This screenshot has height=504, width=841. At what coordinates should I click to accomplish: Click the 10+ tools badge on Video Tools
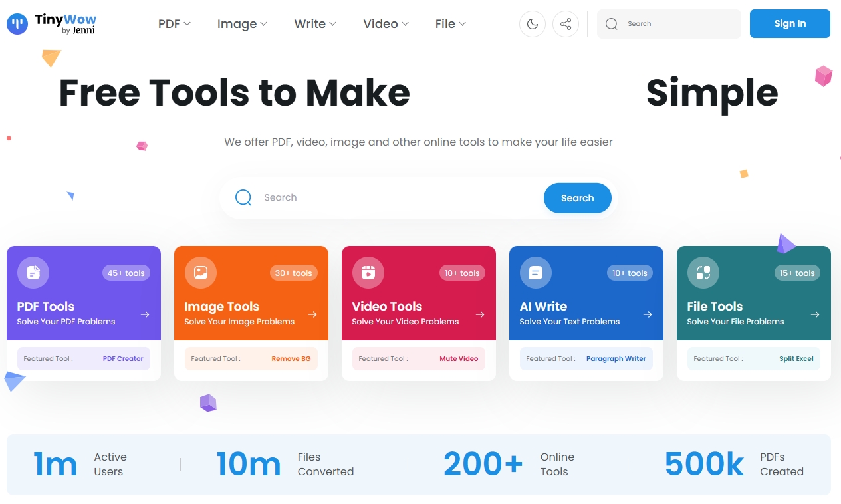tap(461, 273)
